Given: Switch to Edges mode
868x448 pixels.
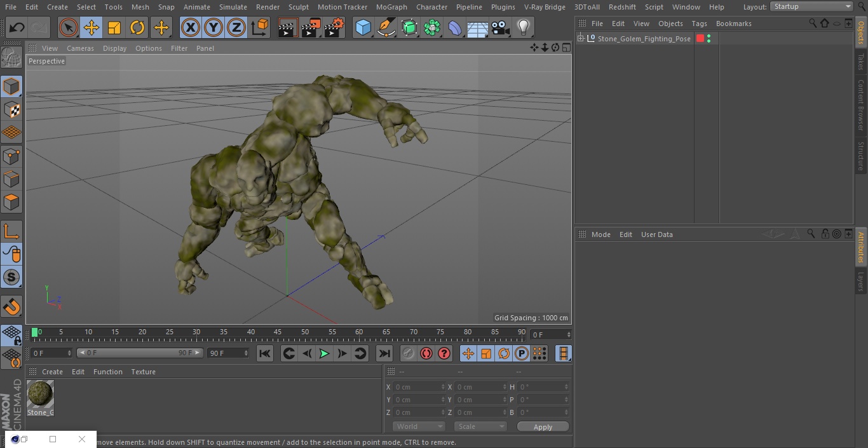Looking at the screenshot, I should tap(11, 179).
